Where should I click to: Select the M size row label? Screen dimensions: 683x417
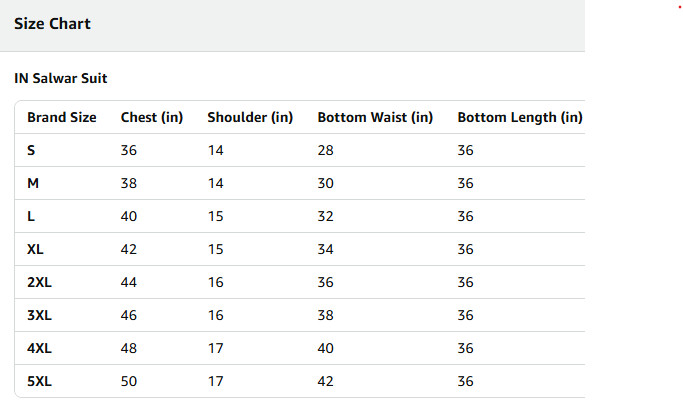33,183
